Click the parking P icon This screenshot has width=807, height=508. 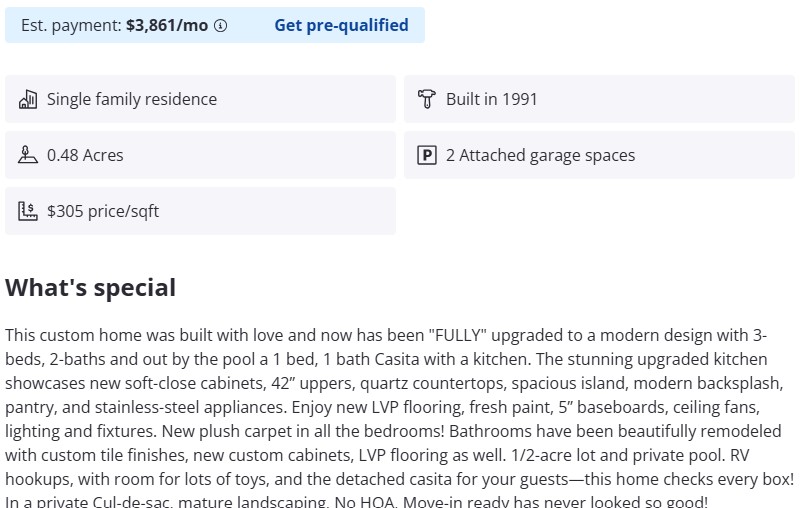[427, 155]
